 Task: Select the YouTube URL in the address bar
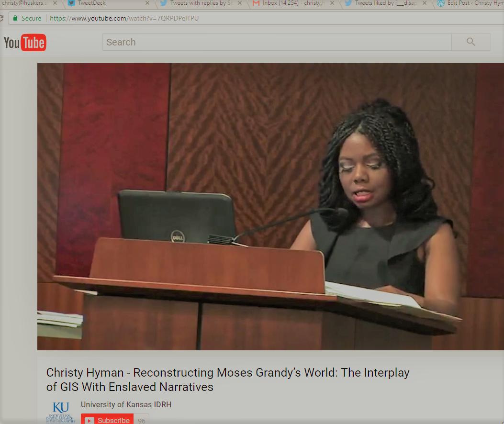click(x=124, y=18)
